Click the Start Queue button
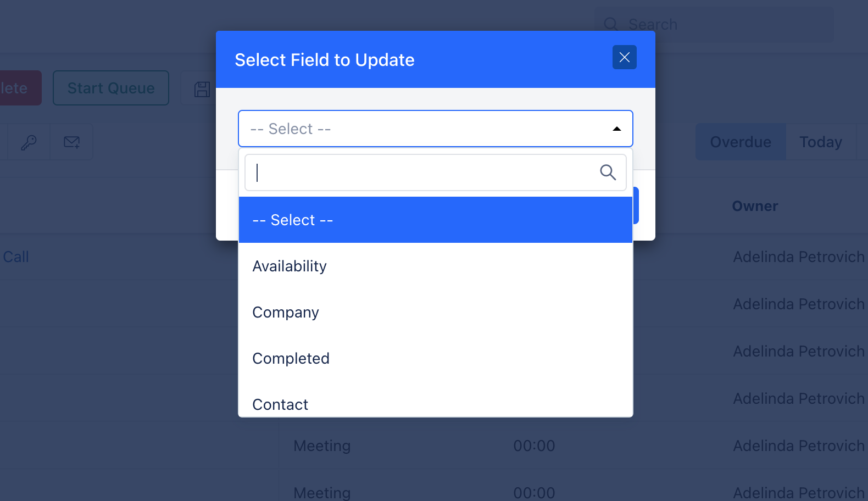 (111, 88)
